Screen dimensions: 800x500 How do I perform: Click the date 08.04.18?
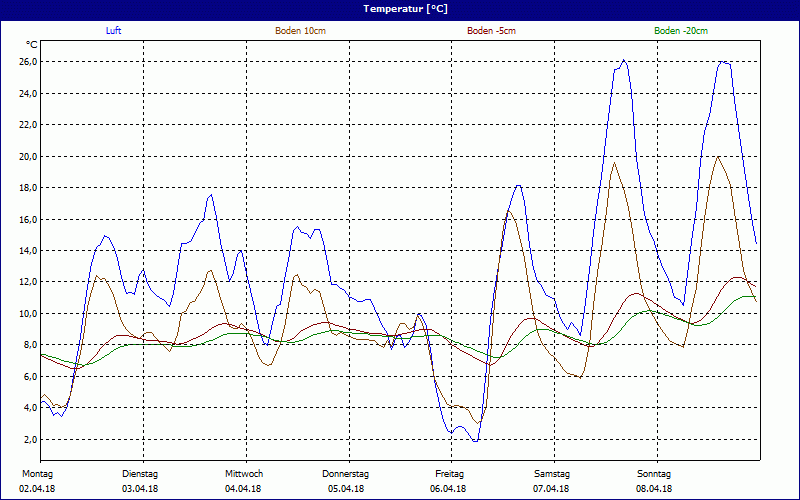tap(654, 489)
